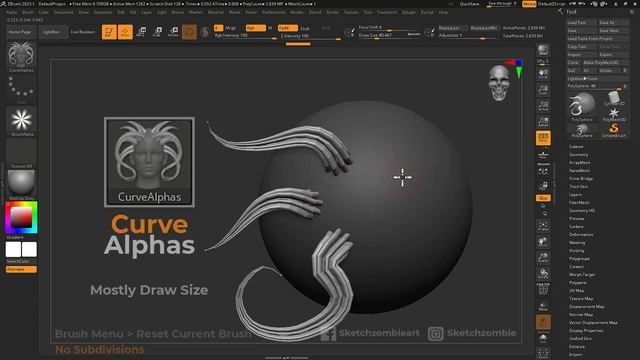Toggle the Qvz rotation axis button

[x=543, y=198]
